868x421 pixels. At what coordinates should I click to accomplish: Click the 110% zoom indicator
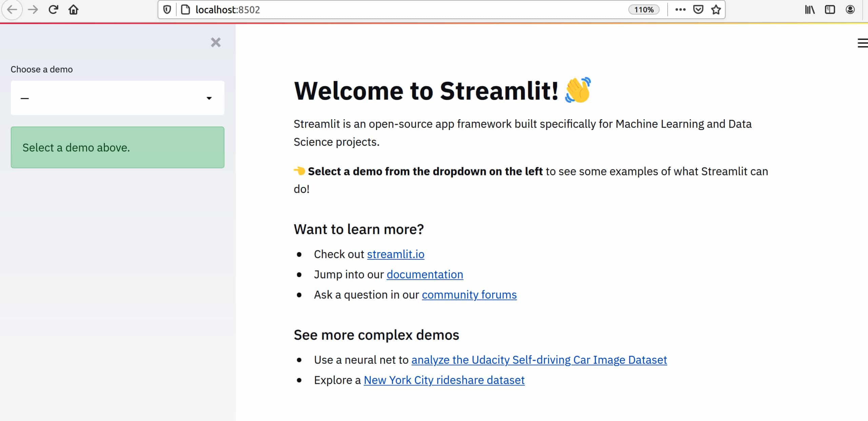644,9
